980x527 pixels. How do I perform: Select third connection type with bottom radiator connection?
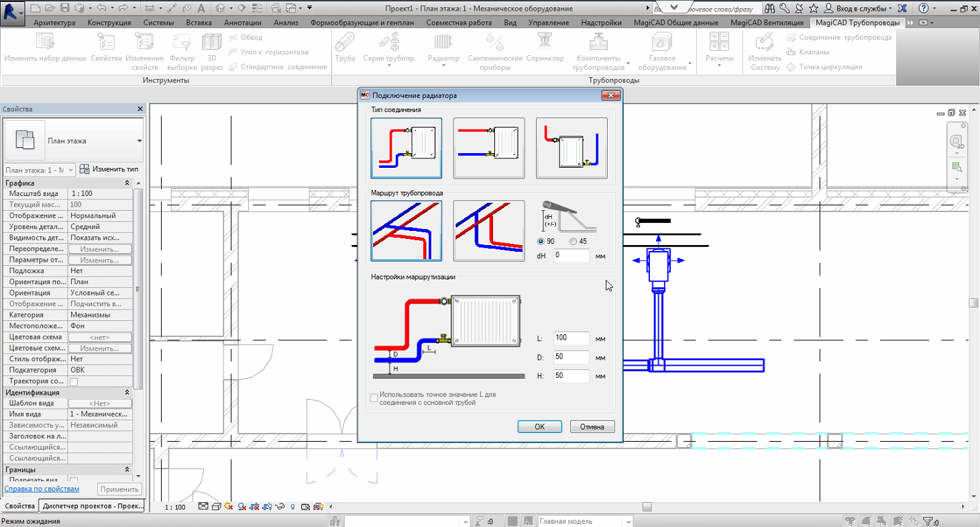click(x=571, y=148)
